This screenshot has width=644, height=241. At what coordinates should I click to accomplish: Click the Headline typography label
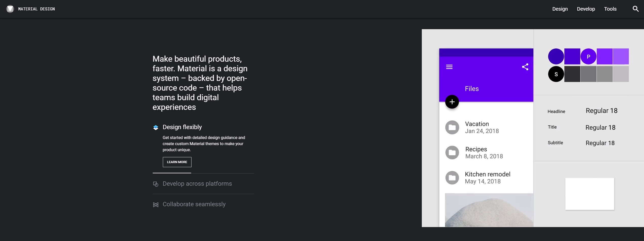(556, 111)
